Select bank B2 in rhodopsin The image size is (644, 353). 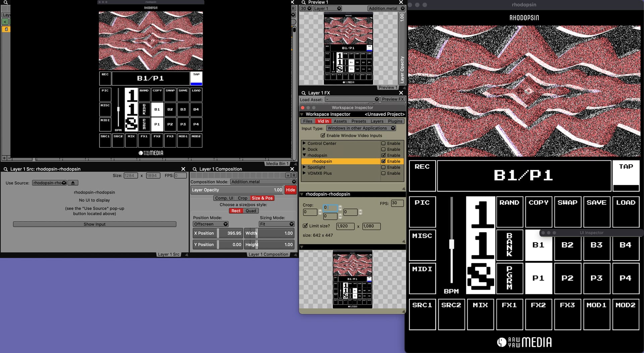pyautogui.click(x=568, y=245)
